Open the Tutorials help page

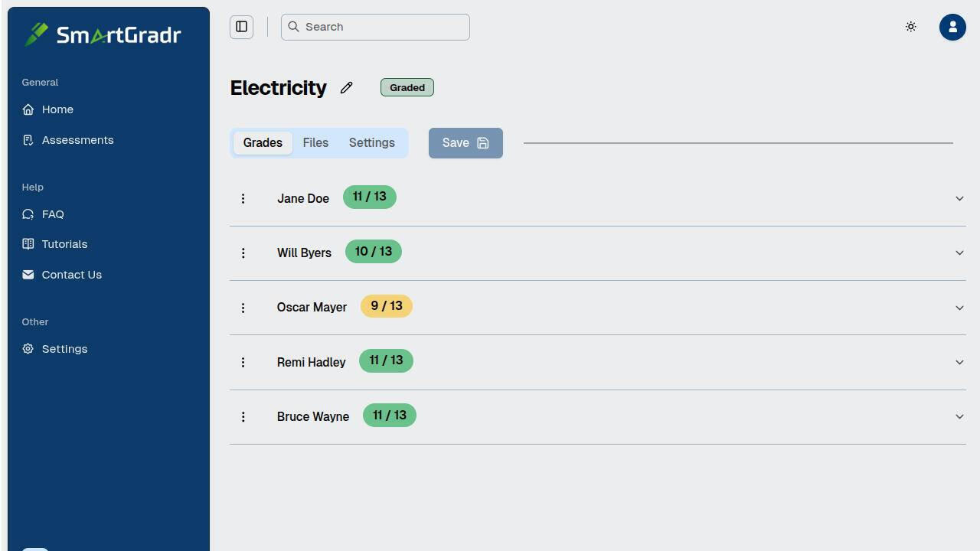click(64, 244)
